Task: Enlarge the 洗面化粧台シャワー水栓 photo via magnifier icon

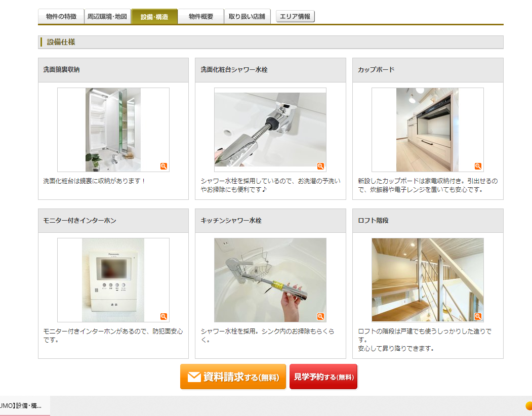Action: click(x=320, y=166)
